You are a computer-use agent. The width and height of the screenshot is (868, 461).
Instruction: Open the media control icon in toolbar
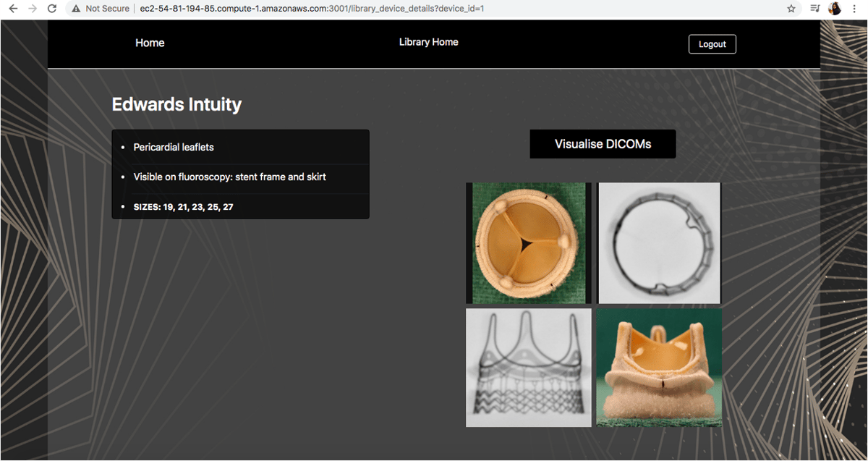pos(814,9)
